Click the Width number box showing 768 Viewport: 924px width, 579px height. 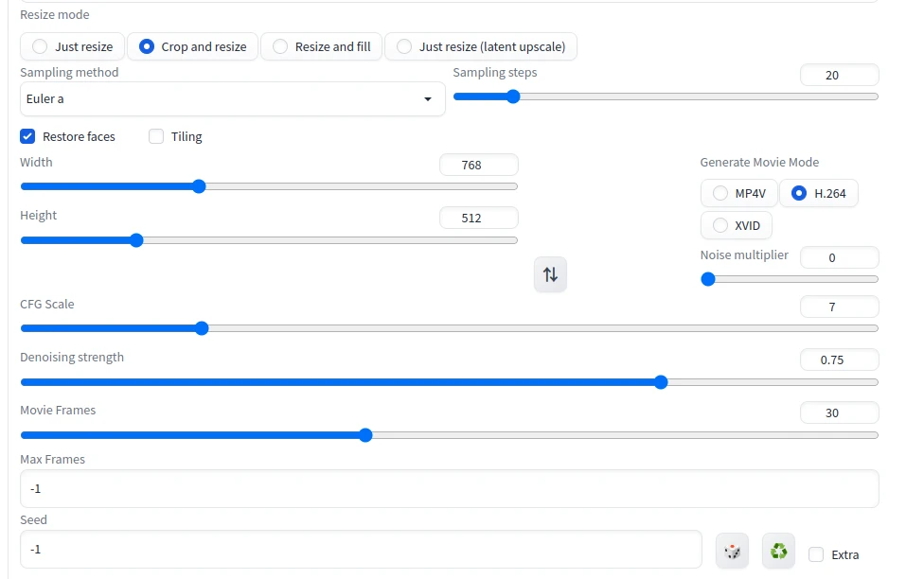478,165
